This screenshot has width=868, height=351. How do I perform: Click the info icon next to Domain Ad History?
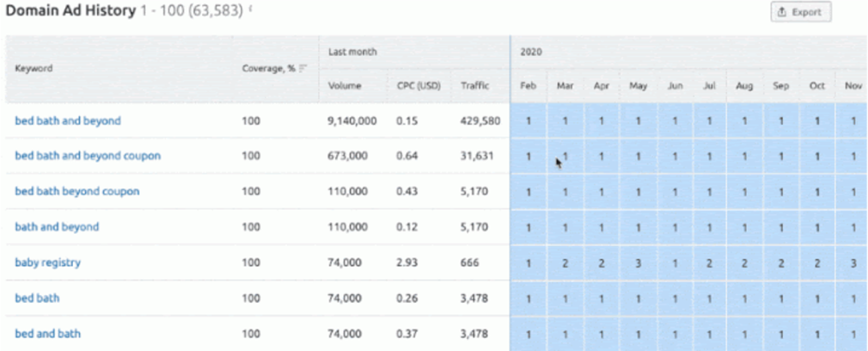click(250, 10)
